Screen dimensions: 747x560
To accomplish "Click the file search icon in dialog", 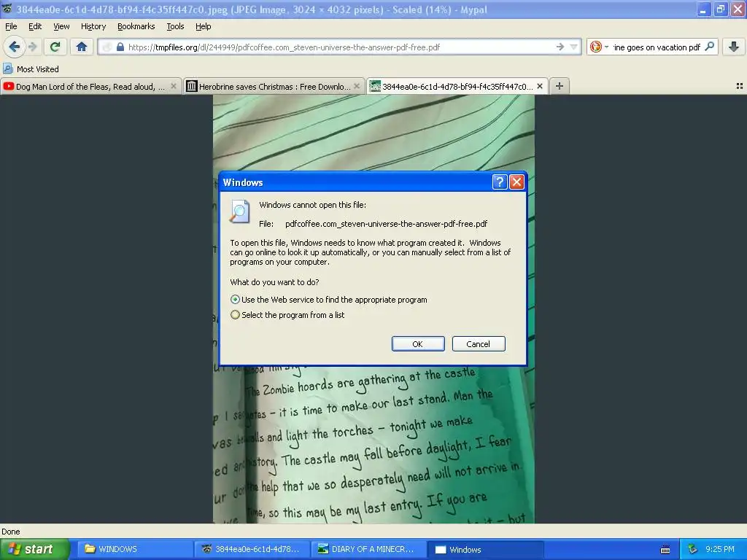I will pyautogui.click(x=239, y=211).
